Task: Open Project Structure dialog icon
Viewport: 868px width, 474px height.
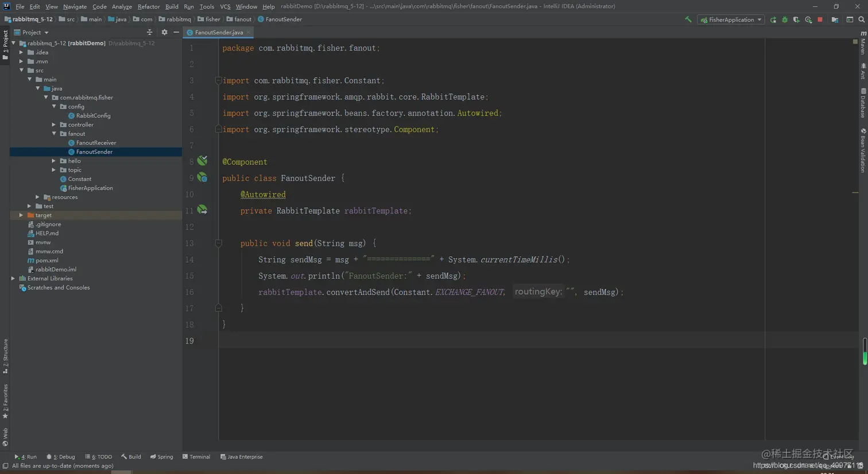Action: 835,20
